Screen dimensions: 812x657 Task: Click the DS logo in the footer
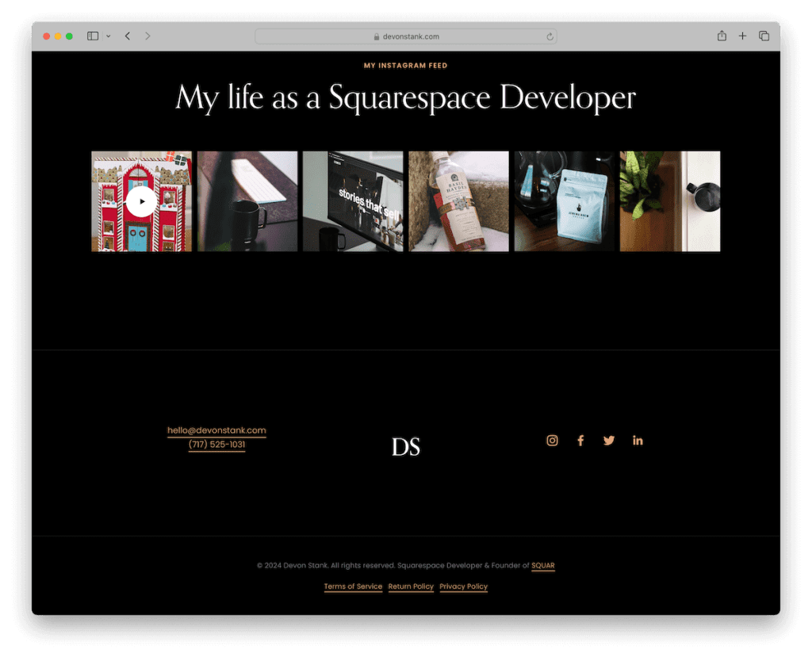(406, 446)
